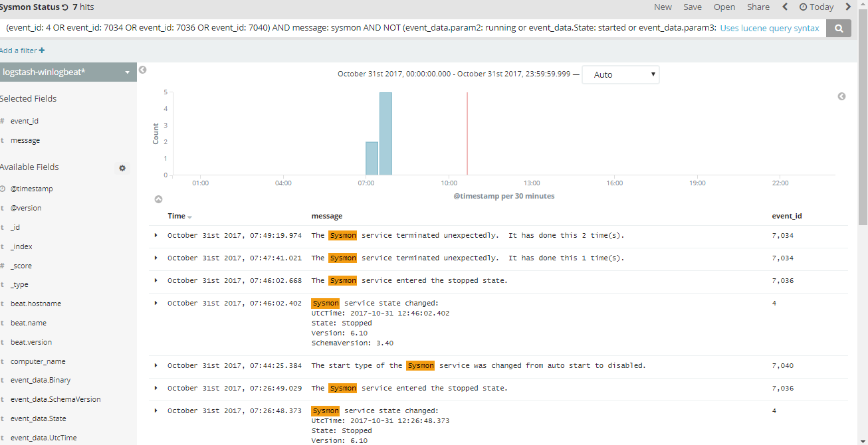Viewport: 868px width, 445px height.
Task: Open the Auto interval dropdown
Action: [x=621, y=74]
